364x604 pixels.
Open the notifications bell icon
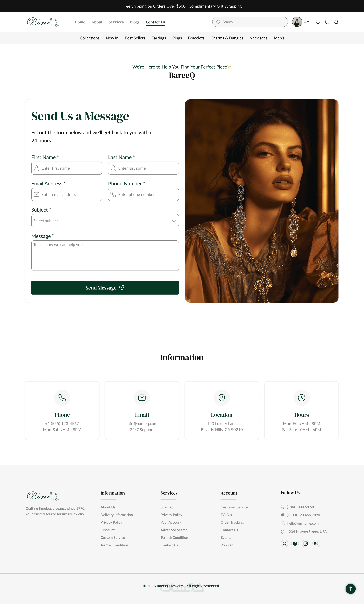(x=336, y=22)
